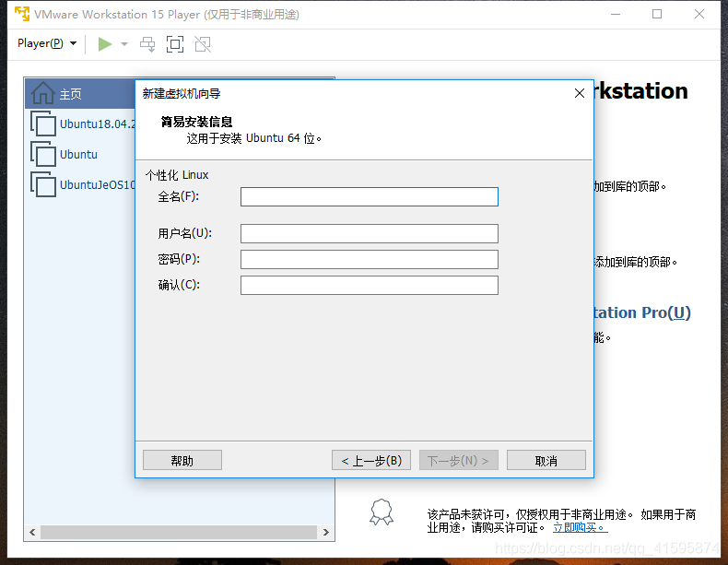This screenshot has height=565, width=728.
Task: Click Send Ctrl+Alt+Del toolbar icon
Action: point(147,44)
